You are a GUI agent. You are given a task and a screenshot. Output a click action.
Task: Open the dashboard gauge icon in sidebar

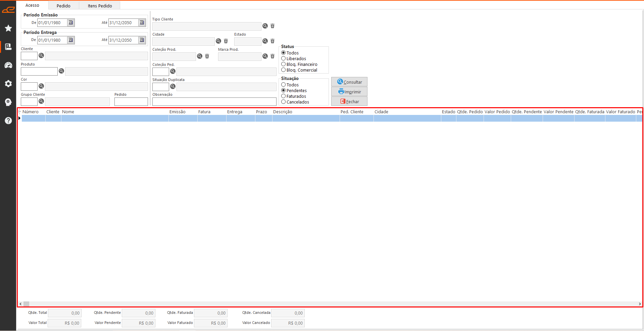click(x=8, y=65)
